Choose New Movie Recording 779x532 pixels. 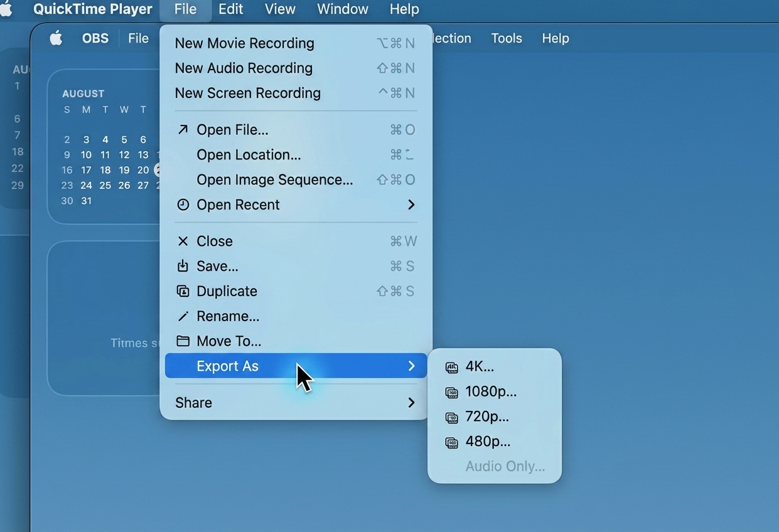tap(296, 43)
